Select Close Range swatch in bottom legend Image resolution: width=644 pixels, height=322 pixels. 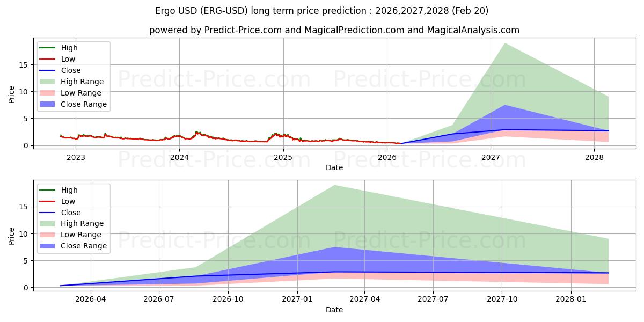[x=47, y=246]
